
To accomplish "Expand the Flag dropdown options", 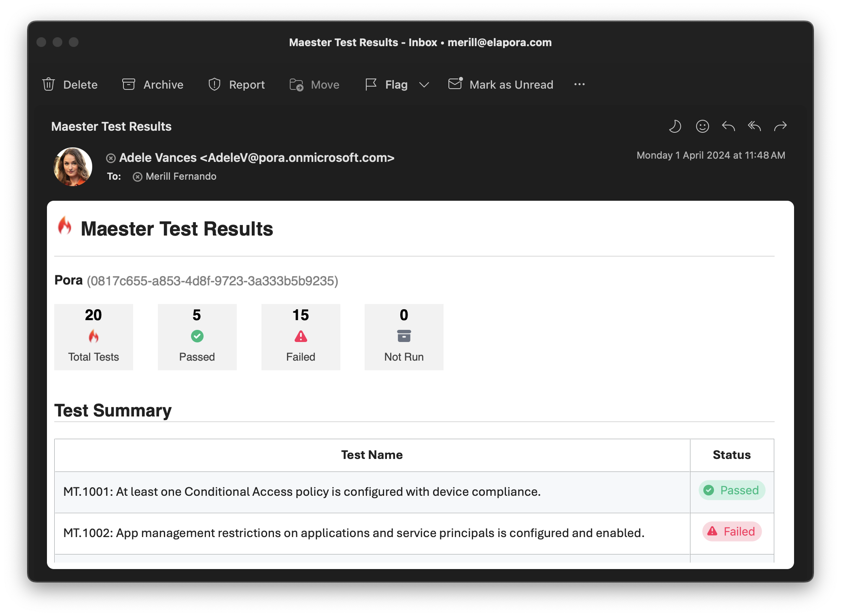I will pyautogui.click(x=425, y=85).
